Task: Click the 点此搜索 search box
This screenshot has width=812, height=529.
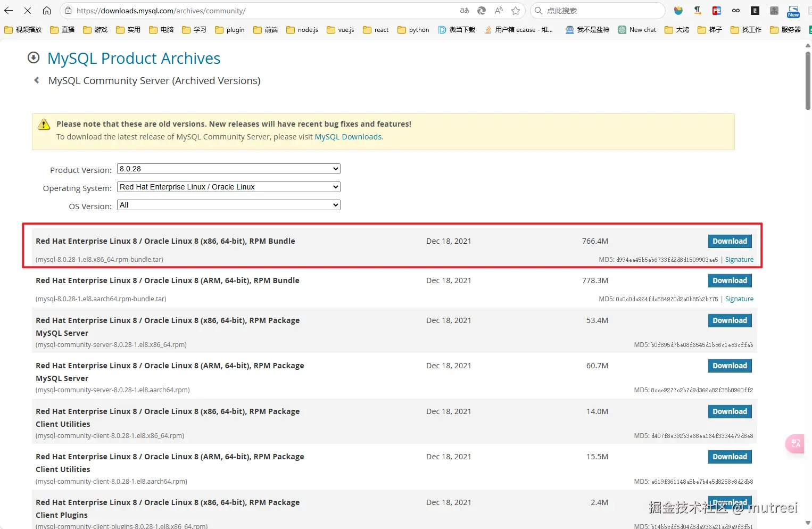Action: point(597,11)
